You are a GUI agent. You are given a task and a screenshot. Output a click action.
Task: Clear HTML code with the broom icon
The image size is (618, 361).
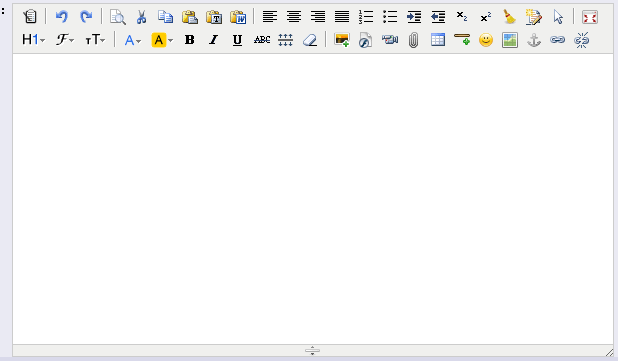pyautogui.click(x=510, y=17)
